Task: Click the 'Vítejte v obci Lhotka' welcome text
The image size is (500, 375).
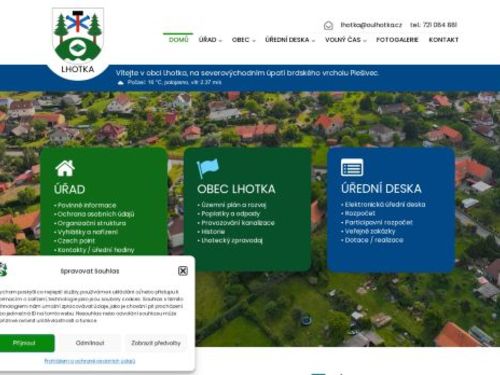Action: pyautogui.click(x=247, y=73)
